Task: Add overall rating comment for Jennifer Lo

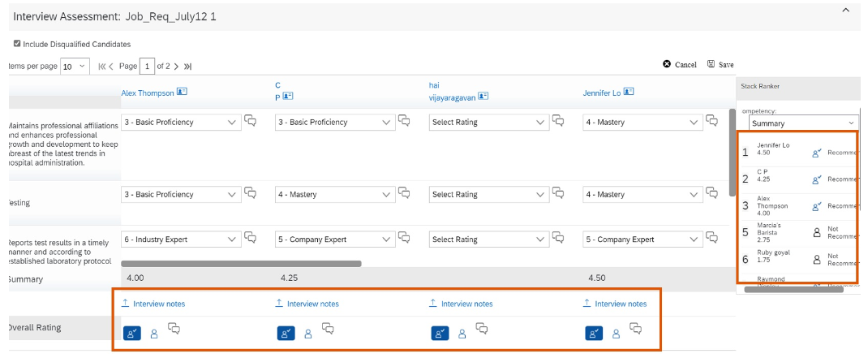Action: [635, 330]
